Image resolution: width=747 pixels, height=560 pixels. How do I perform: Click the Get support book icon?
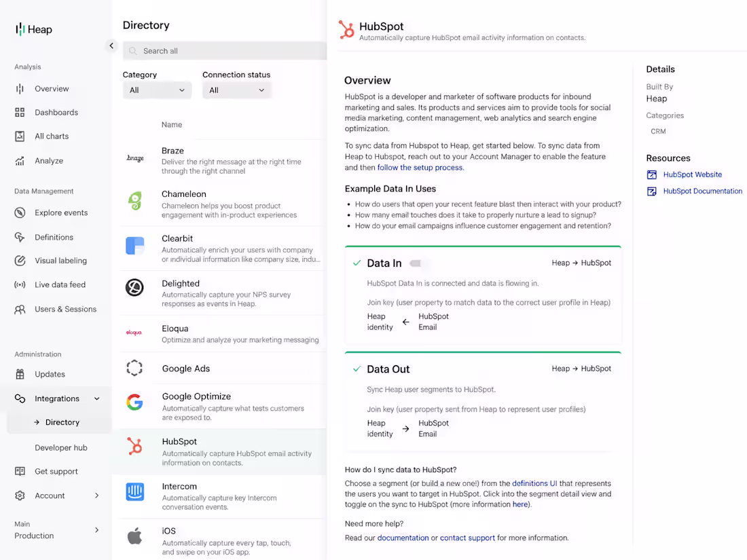coord(20,472)
